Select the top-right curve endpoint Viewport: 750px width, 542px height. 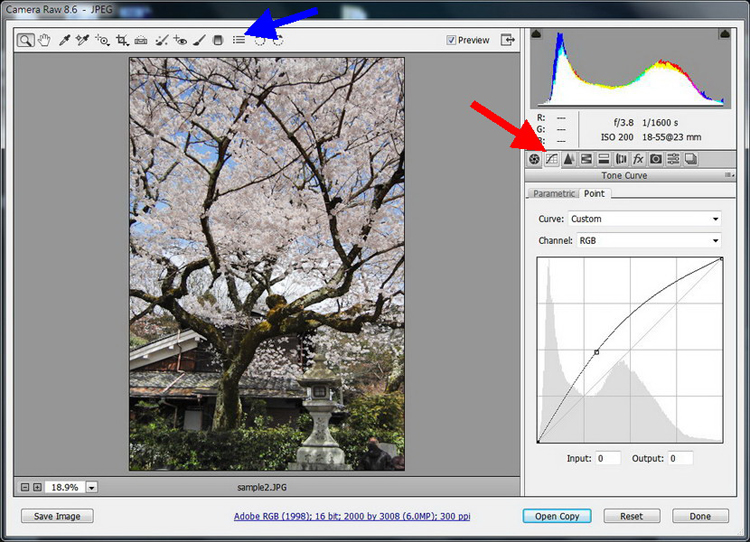click(x=721, y=259)
